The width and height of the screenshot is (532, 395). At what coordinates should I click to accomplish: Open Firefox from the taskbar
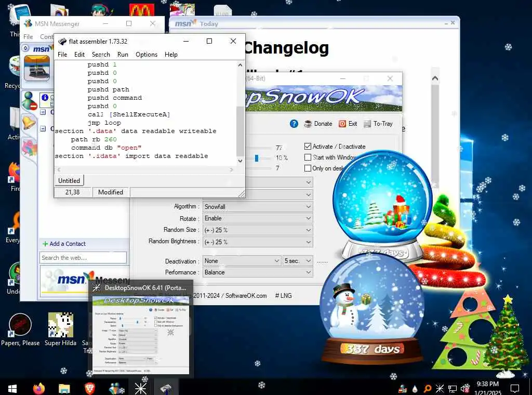coord(39,388)
